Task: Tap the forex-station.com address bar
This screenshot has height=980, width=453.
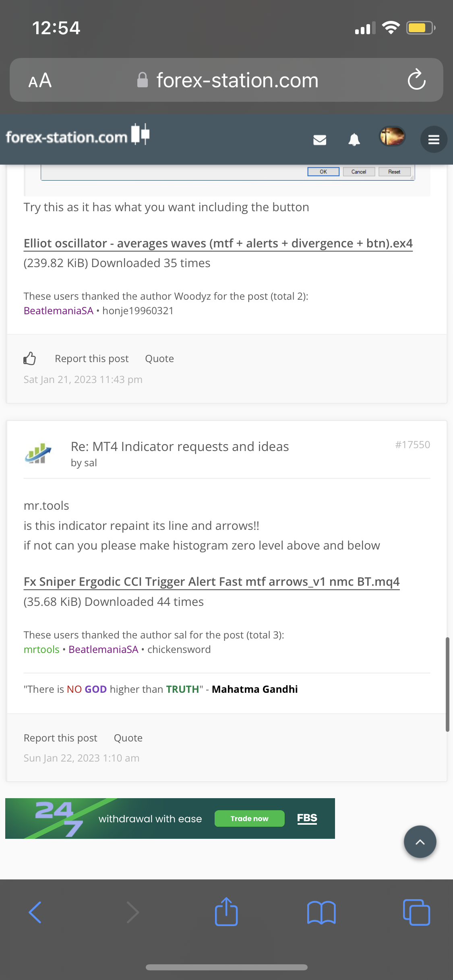Action: tap(228, 80)
